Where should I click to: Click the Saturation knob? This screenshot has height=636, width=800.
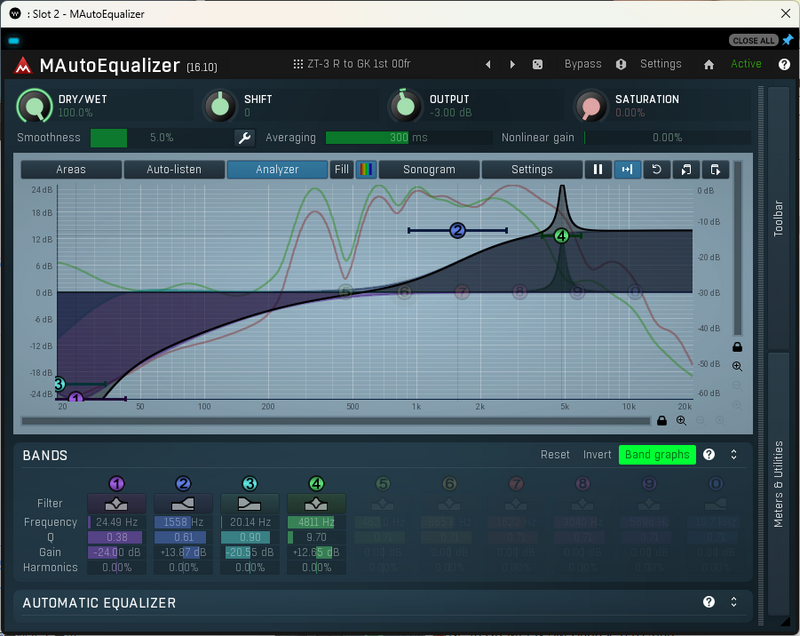(591, 106)
